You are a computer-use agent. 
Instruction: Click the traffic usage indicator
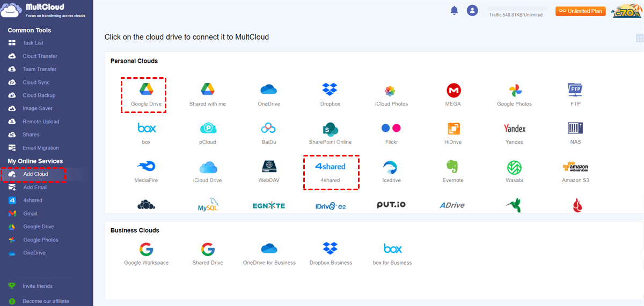click(516, 14)
